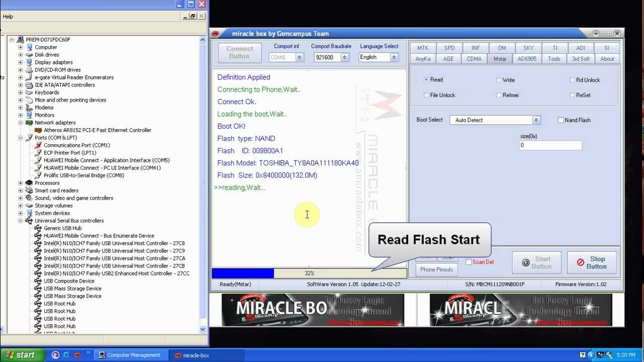This screenshot has height=362, width=644.
Task: Click the miracle box title bar logo icon
Action: [216, 34]
